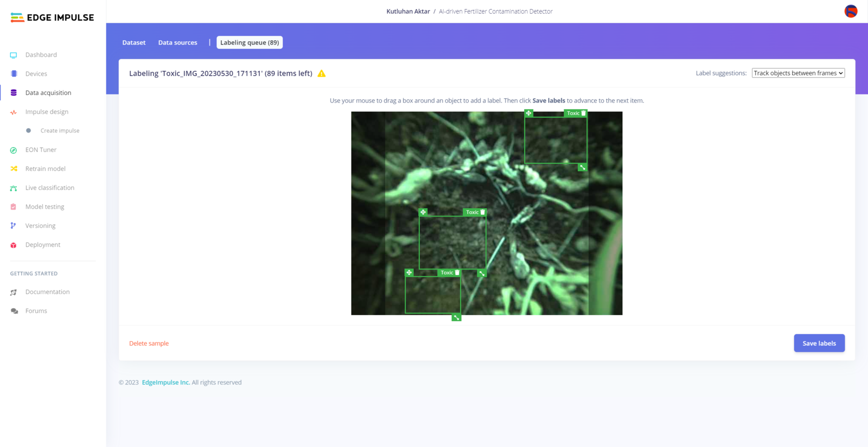Open Retrain model page

coord(46,169)
